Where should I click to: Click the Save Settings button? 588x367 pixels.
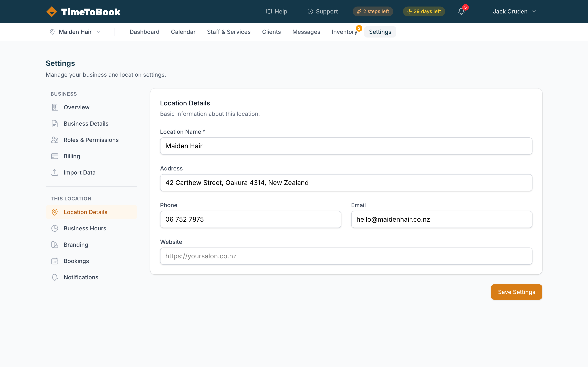pos(516,292)
